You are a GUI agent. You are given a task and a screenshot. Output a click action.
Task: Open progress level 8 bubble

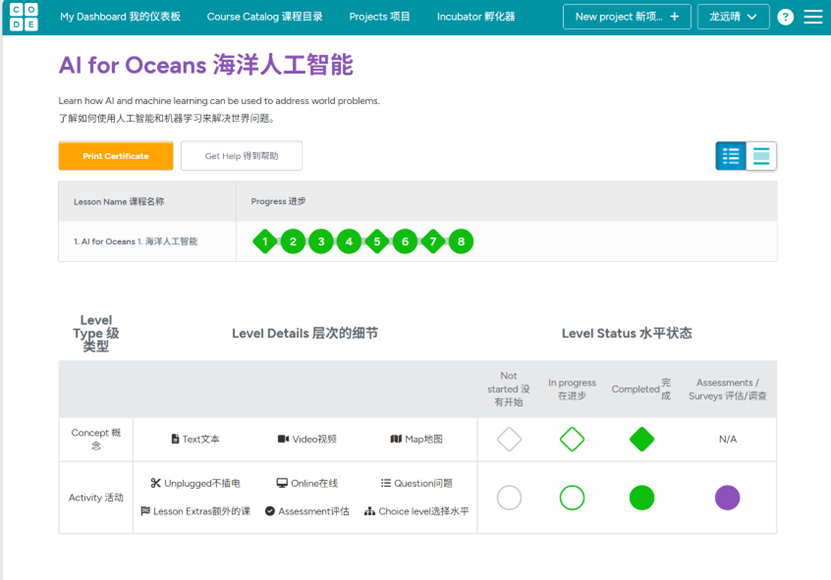click(x=461, y=242)
